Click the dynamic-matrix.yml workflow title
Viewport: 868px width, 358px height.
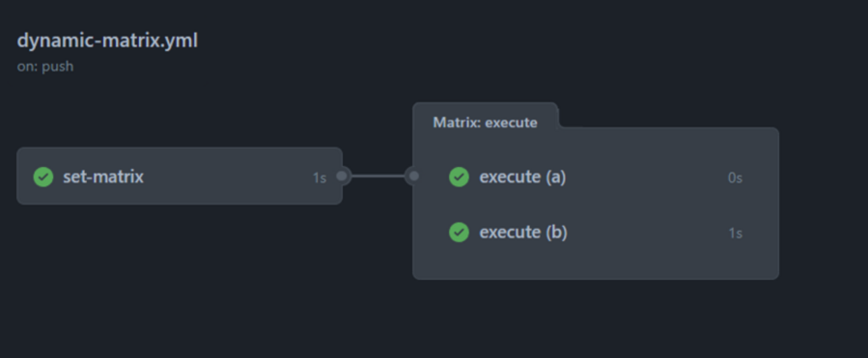coord(108,41)
